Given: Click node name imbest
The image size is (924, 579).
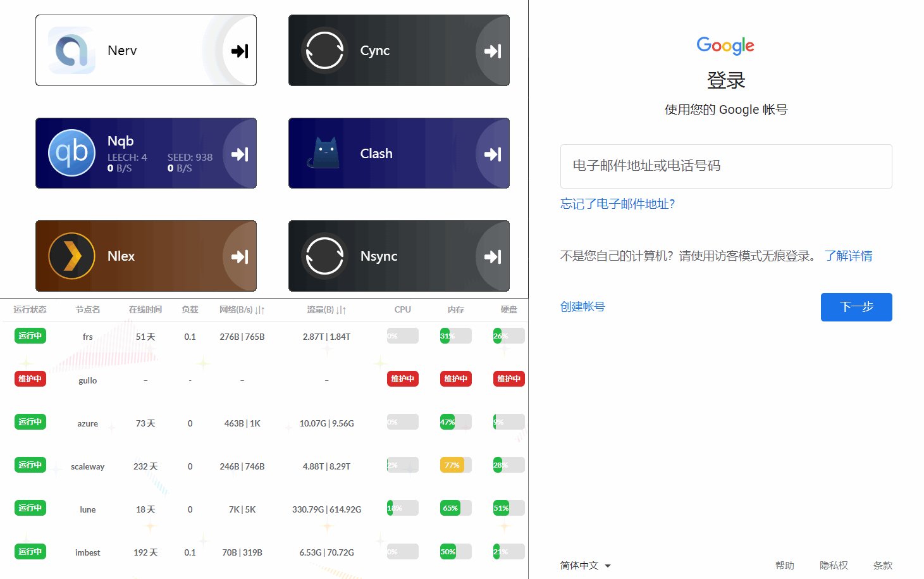Looking at the screenshot, I should [88, 552].
